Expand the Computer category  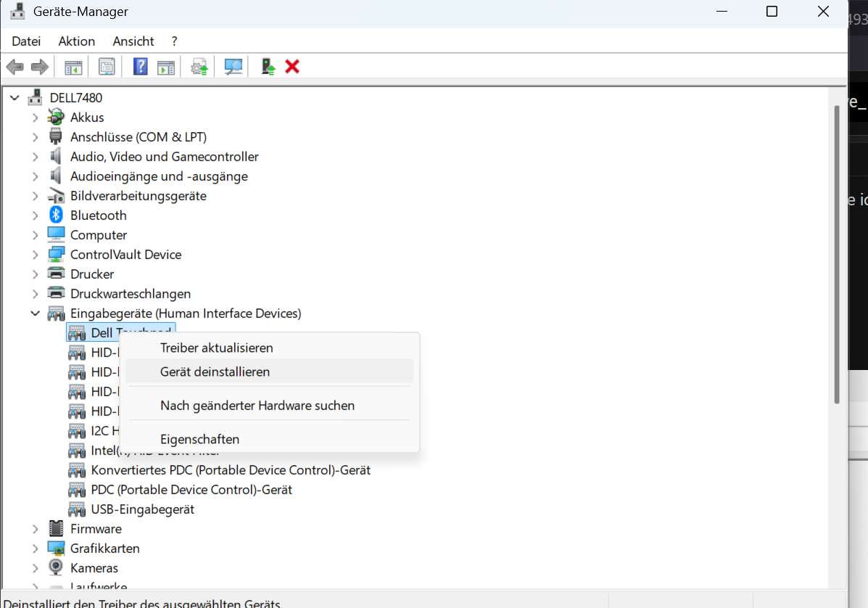pyautogui.click(x=36, y=235)
